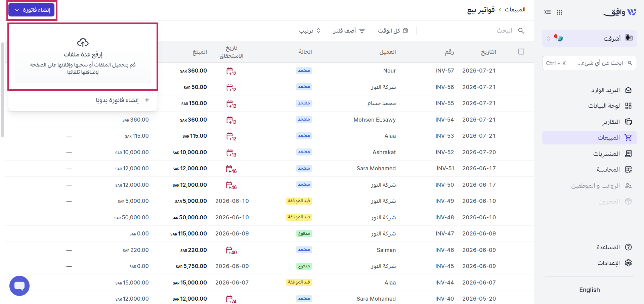
Task: Click the due-date calendar icon for INV-54
Action: pos(231,120)
